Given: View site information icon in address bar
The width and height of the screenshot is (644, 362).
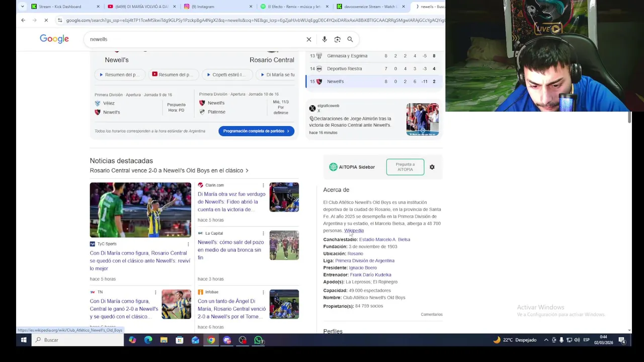Looking at the screenshot, I should 60,20.
